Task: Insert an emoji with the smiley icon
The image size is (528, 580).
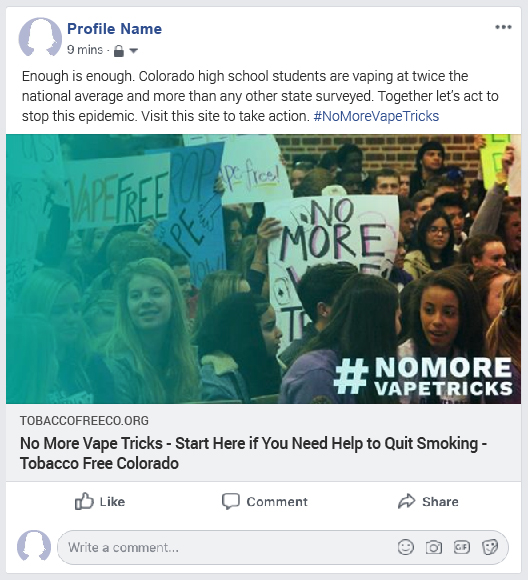Action: (406, 547)
